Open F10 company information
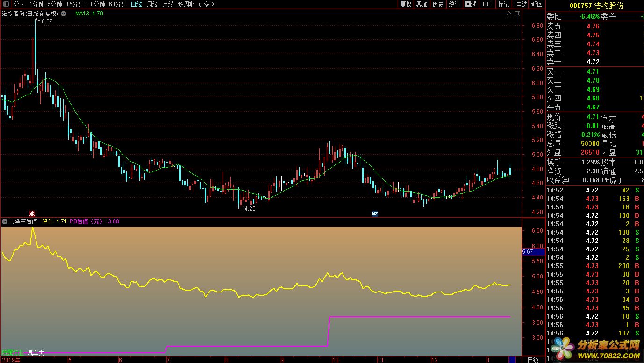This screenshot has width=644, height=363. pyautogui.click(x=487, y=4)
